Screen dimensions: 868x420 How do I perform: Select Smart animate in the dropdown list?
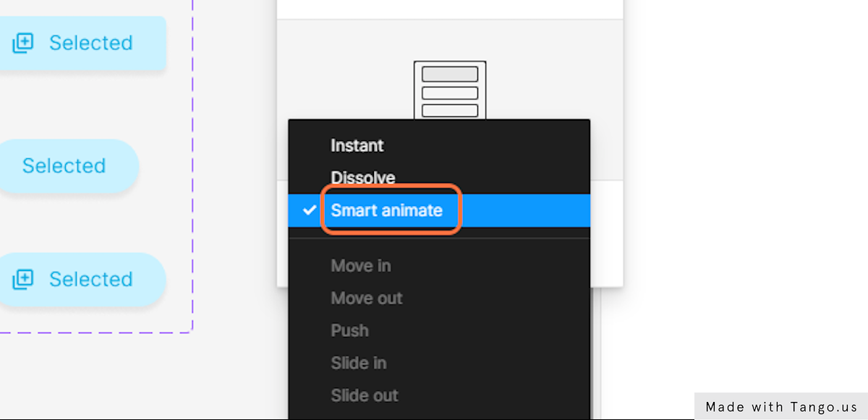(386, 210)
